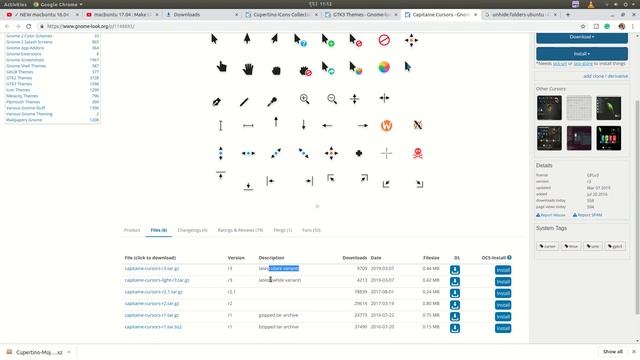Image resolution: width=640 pixels, height=360 pixels.
Task: Click DL icon for capitaine-cursors-r2.tar.gz
Action: point(455,305)
